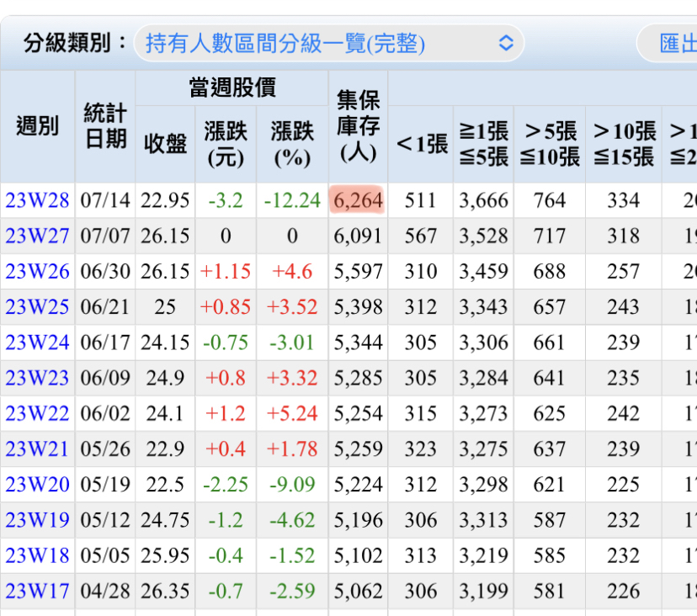This screenshot has width=697, height=616.
Task: Select cell 235 in 23W23 row
Action: [624, 378]
